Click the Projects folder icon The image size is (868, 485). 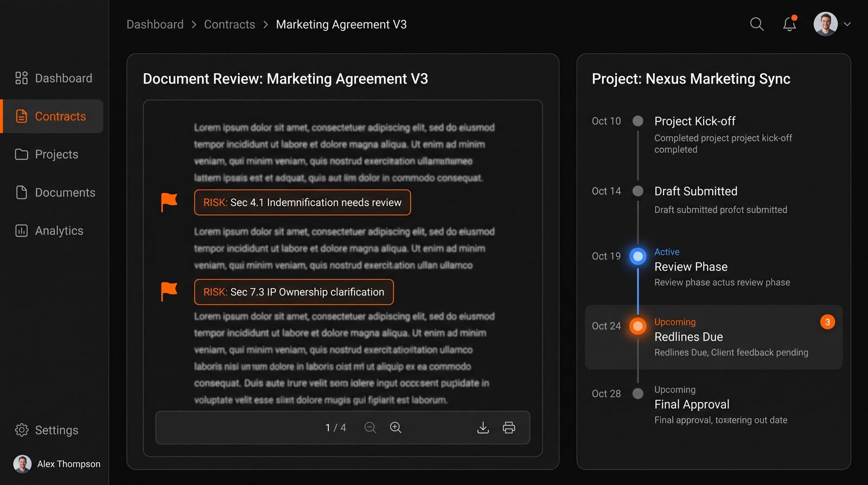click(x=21, y=155)
